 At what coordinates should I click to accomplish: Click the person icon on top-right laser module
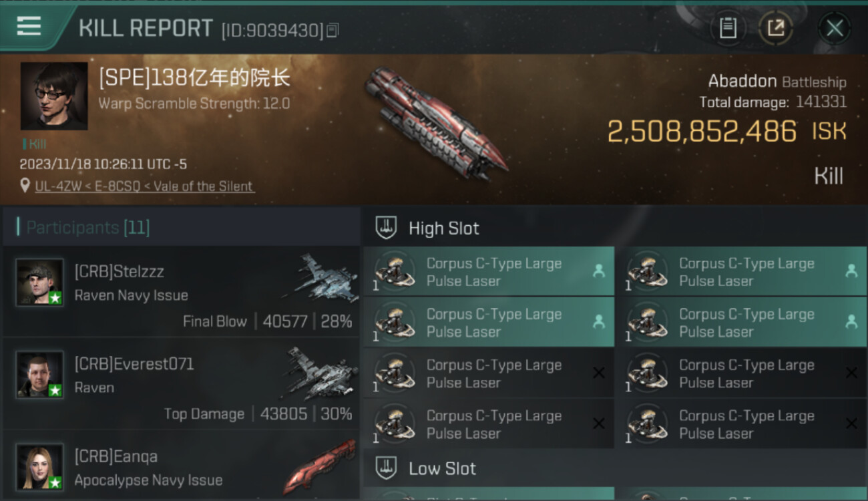[851, 271]
